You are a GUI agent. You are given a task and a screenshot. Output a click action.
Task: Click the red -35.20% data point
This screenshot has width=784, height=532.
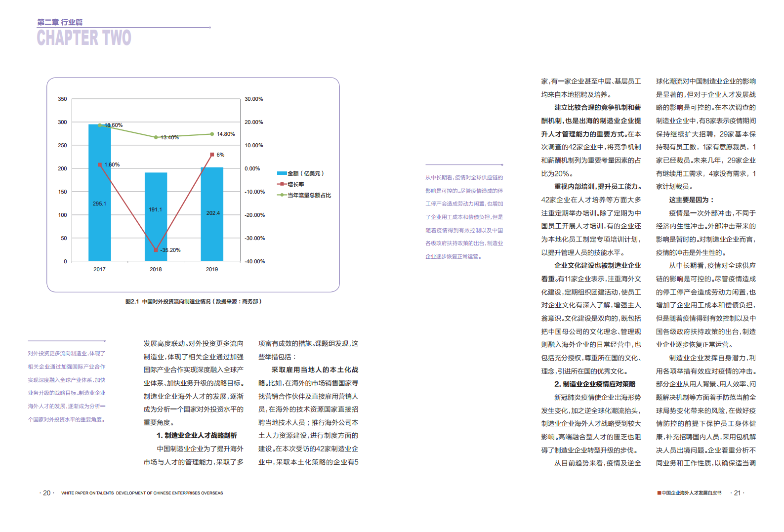(156, 250)
